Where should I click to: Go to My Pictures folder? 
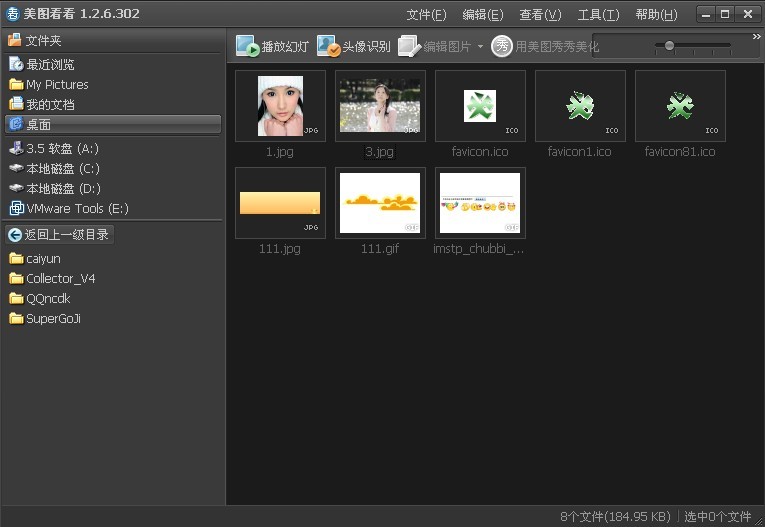coord(56,84)
